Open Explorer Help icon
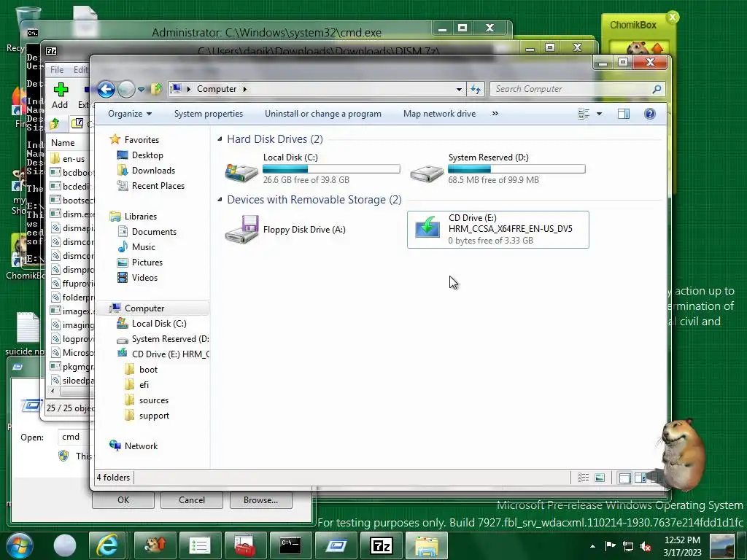Viewport: 747px width, 560px height. click(x=650, y=114)
